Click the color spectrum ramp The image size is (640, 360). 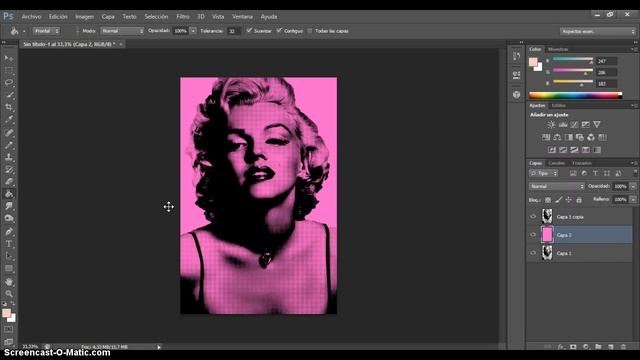(575, 96)
